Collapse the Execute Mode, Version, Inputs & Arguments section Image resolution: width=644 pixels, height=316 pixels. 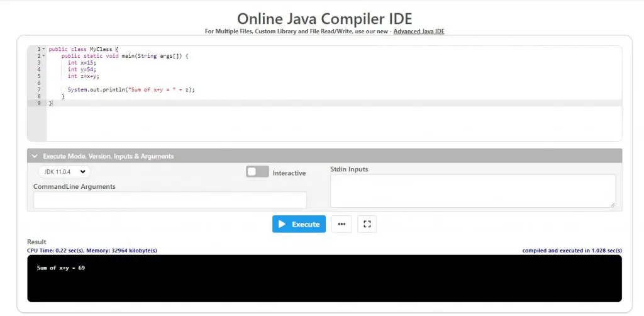click(x=325, y=156)
